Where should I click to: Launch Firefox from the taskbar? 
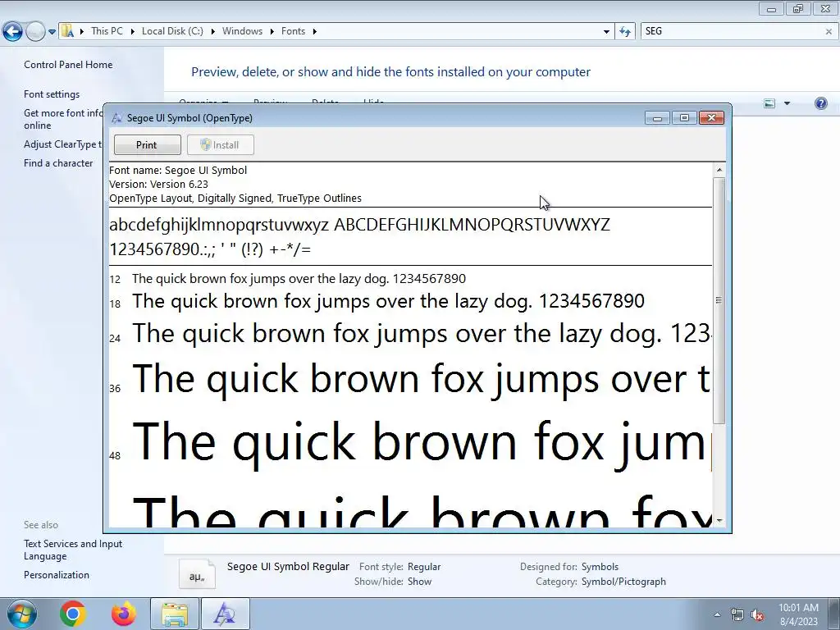pyautogui.click(x=123, y=614)
